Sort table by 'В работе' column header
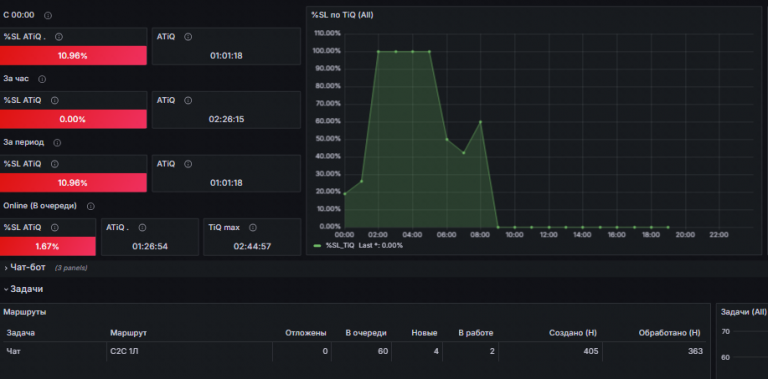Screen dimensions: 768x379 click(x=476, y=333)
